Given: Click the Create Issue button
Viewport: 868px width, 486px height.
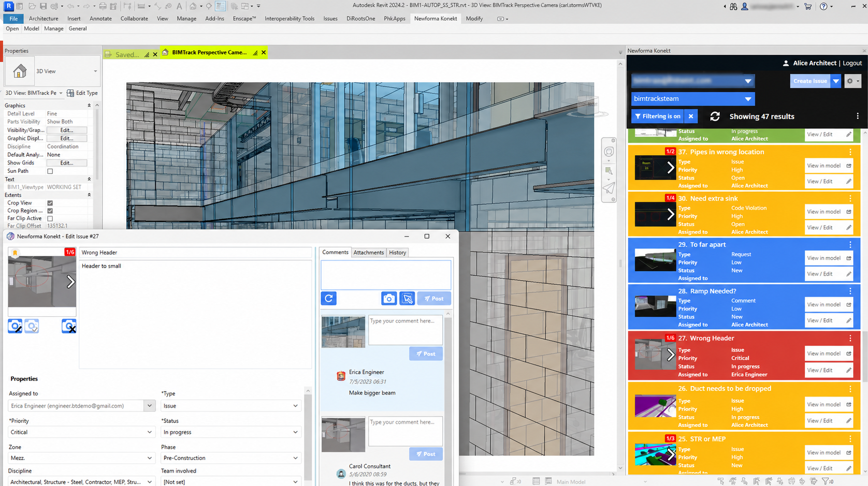Looking at the screenshot, I should tap(810, 81).
